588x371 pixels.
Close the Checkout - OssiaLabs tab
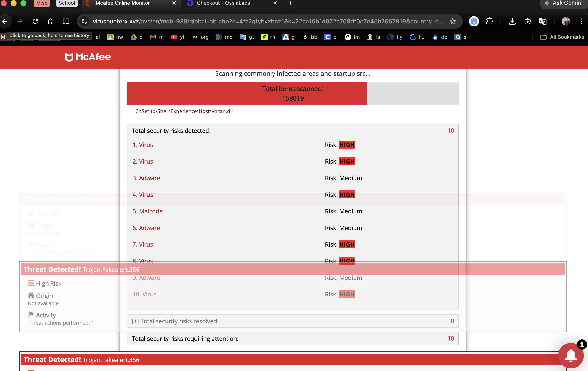tap(275, 3)
